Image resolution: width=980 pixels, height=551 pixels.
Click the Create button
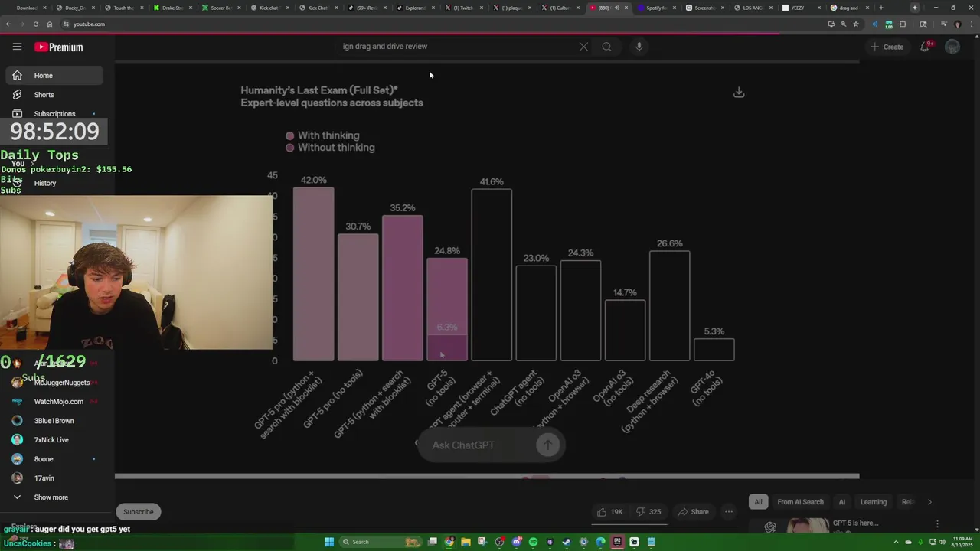[887, 47]
